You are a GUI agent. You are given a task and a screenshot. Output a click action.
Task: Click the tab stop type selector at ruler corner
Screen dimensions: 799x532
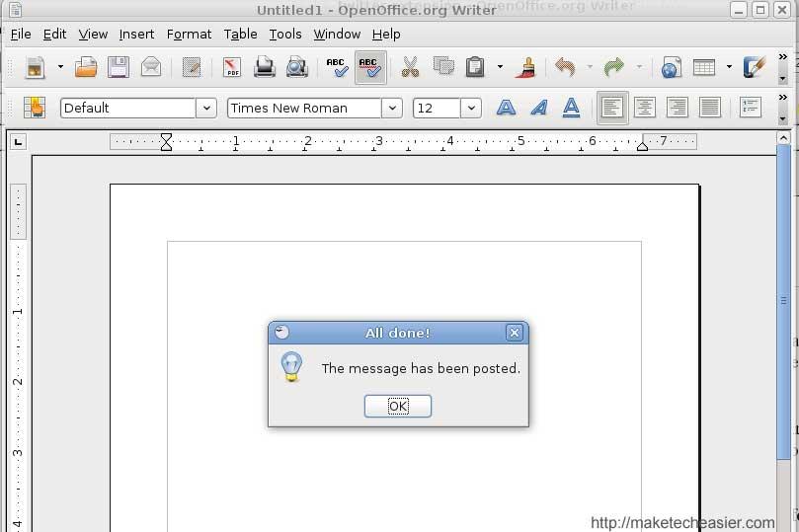tap(19, 142)
